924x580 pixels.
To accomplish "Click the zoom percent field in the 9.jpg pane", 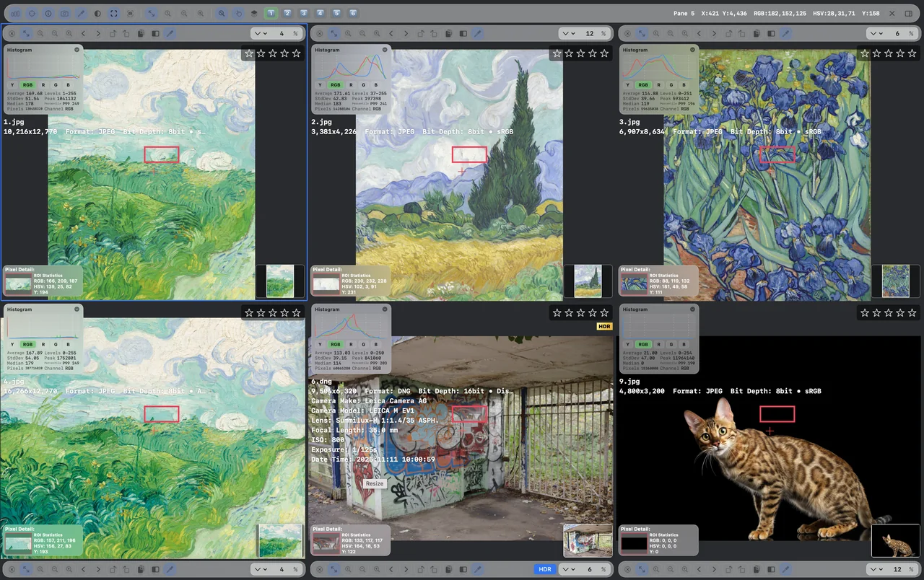I will [x=898, y=569].
